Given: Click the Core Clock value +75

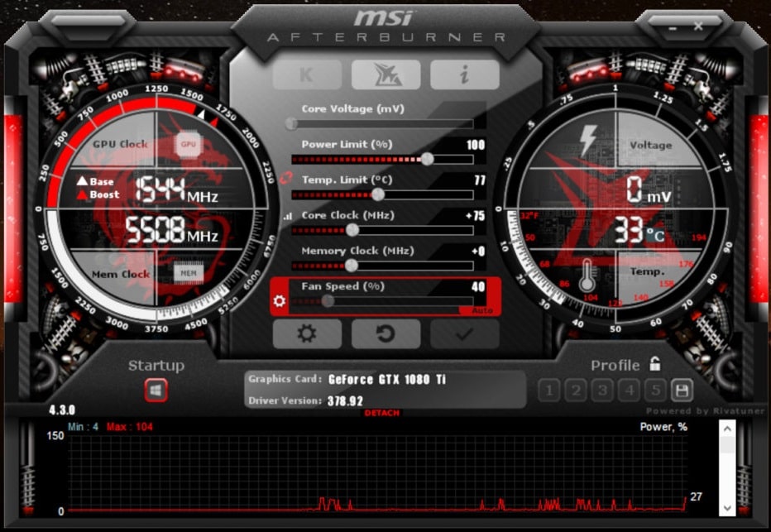Looking at the screenshot, I should (476, 216).
